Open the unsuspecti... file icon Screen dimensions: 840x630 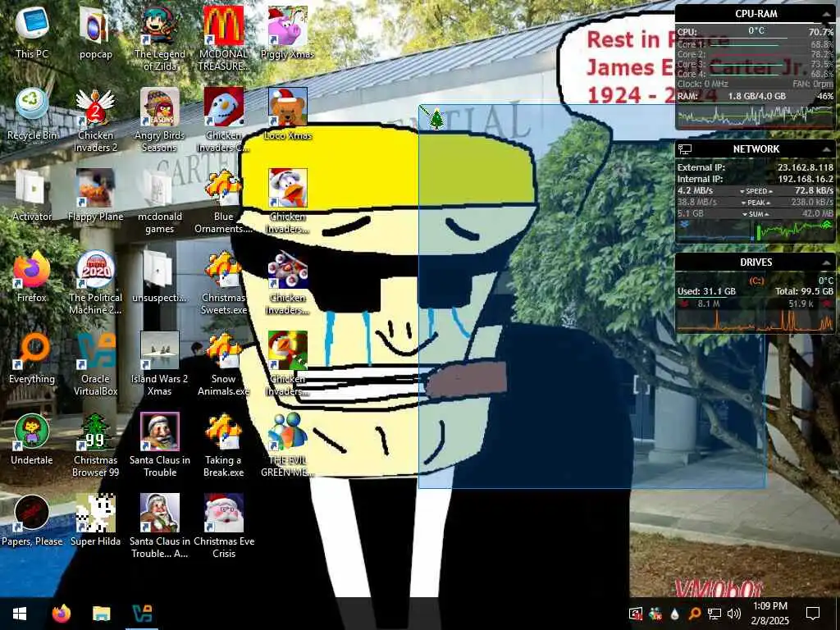(x=160, y=276)
